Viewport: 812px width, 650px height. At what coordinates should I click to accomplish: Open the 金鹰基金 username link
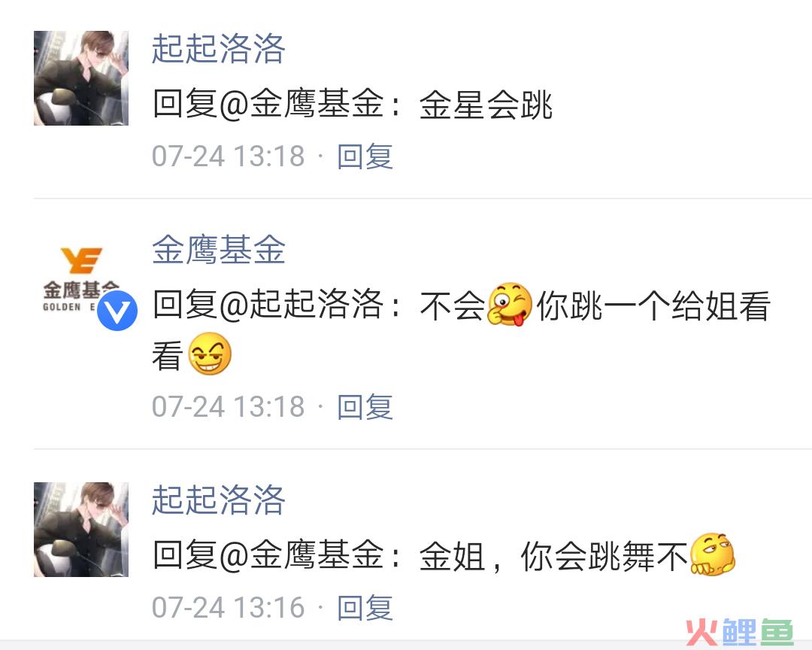(x=219, y=250)
